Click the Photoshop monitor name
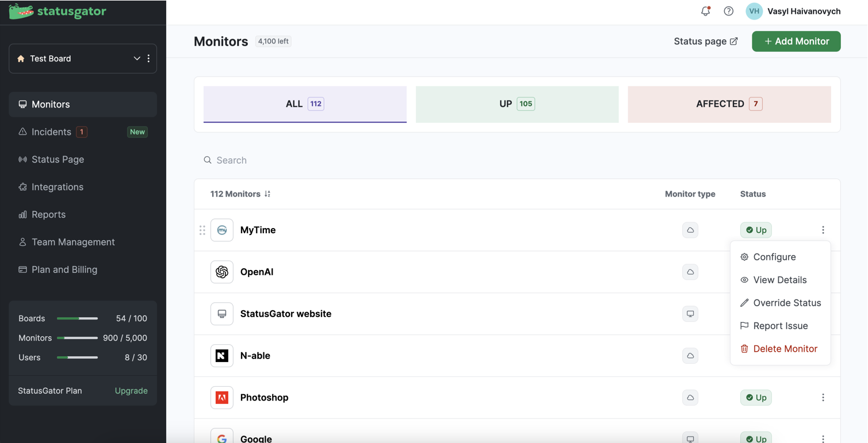Screen dimensions: 868x443 point(265,398)
